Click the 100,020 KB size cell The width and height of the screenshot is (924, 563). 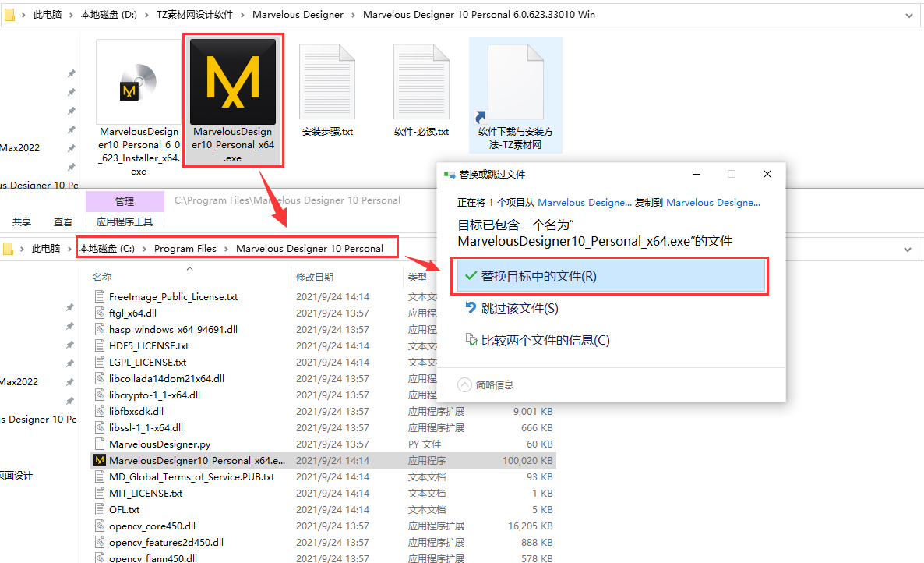click(527, 460)
